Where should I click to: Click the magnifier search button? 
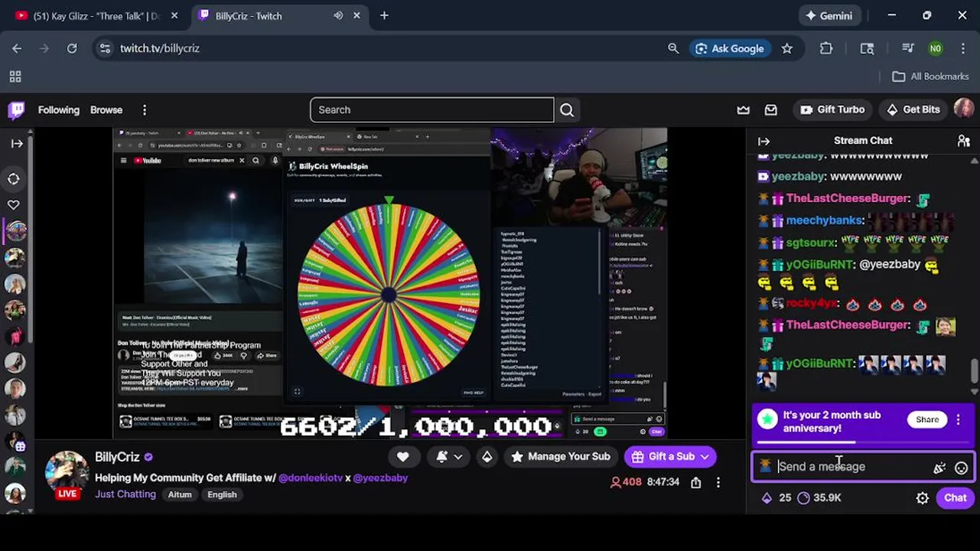point(567,110)
